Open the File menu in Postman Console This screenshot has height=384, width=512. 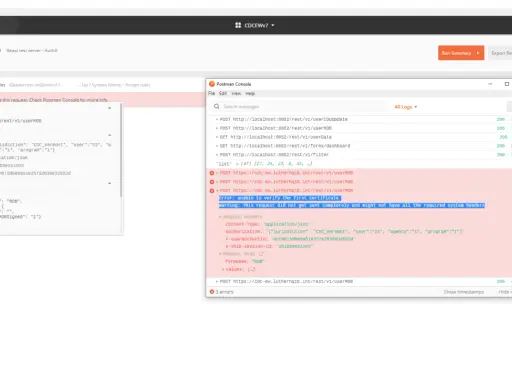(212, 93)
